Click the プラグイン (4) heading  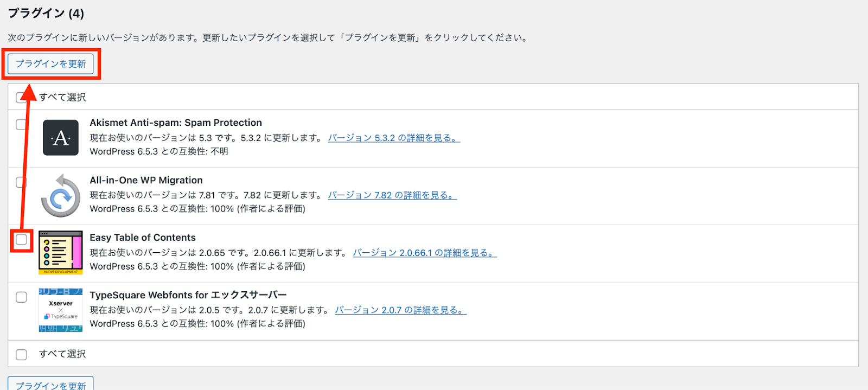46,13
